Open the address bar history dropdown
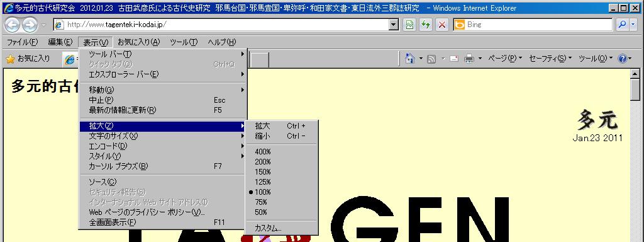The image size is (644, 242). 394,25
